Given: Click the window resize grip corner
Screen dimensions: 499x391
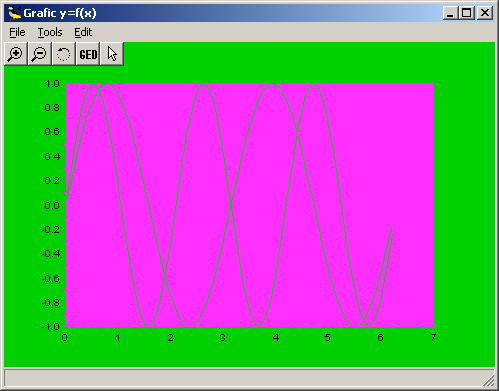Looking at the screenshot, I should 489,381.
